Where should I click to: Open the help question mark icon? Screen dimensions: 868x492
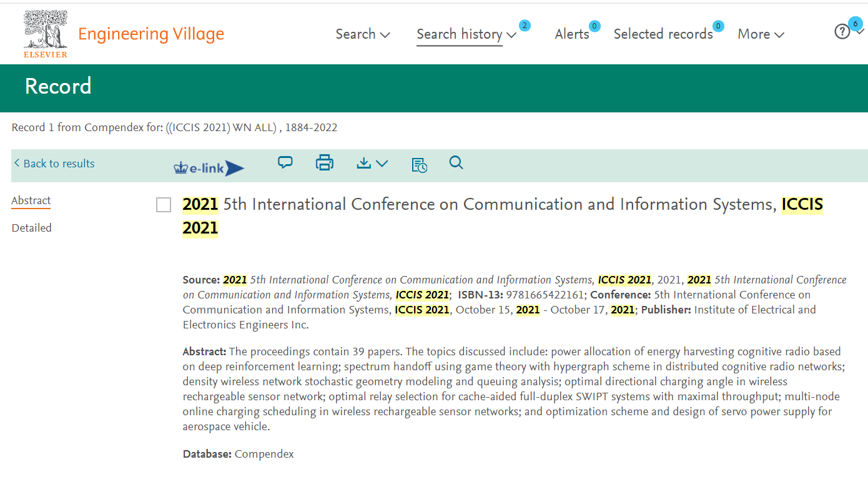842,32
